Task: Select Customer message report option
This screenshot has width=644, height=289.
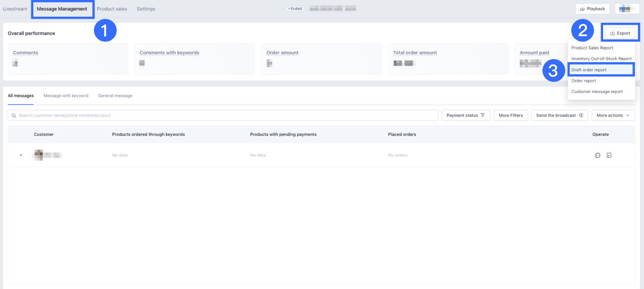Action: tap(597, 91)
